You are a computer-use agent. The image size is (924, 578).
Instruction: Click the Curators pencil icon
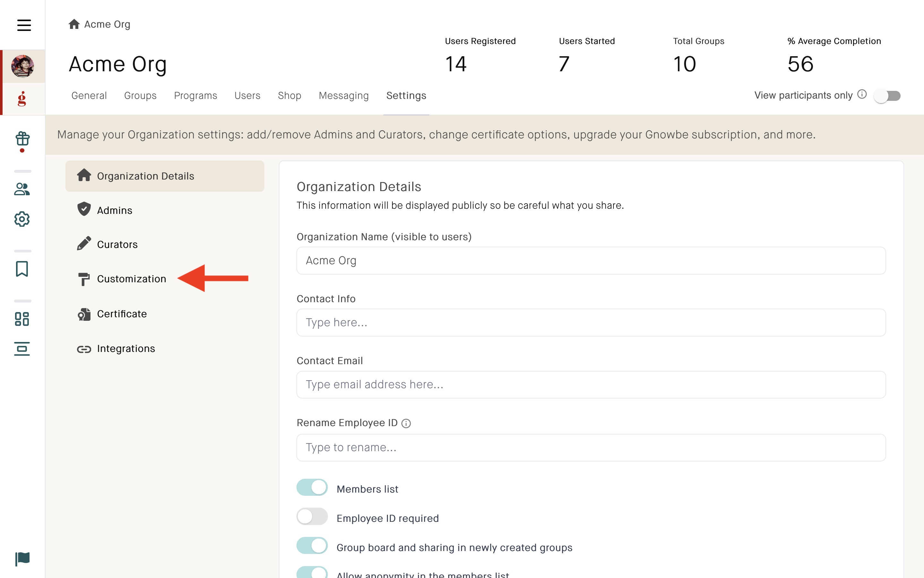tap(84, 243)
